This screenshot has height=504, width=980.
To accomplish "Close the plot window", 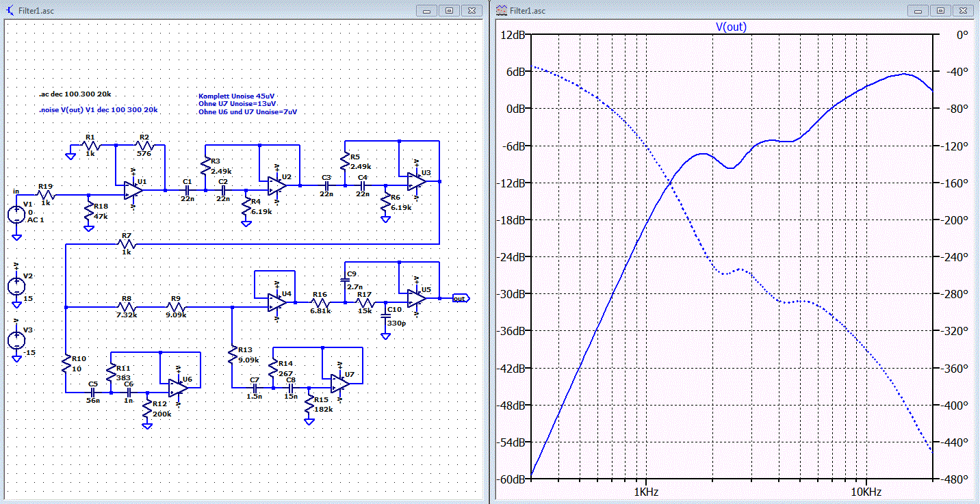I will tap(964, 10).
